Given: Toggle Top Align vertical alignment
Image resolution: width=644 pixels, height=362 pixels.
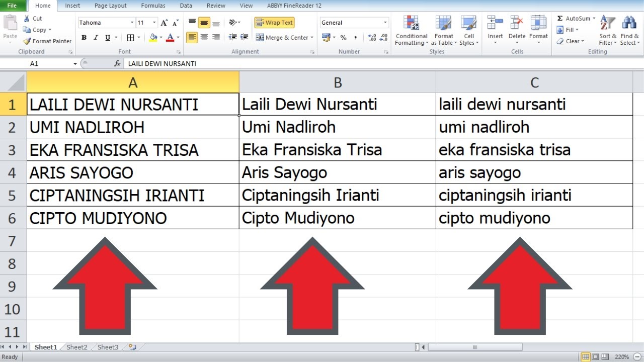Looking at the screenshot, I should [192, 23].
